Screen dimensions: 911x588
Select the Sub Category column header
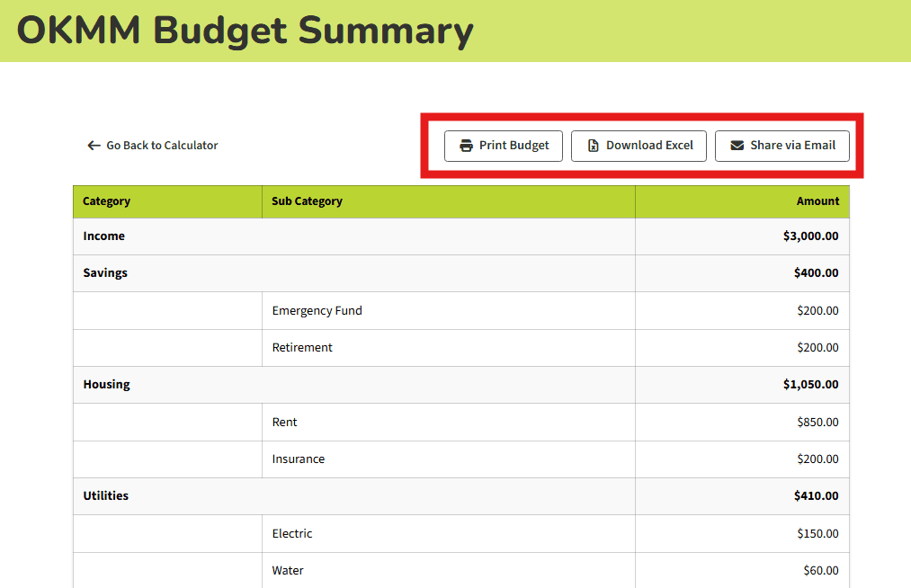pyautogui.click(x=306, y=200)
